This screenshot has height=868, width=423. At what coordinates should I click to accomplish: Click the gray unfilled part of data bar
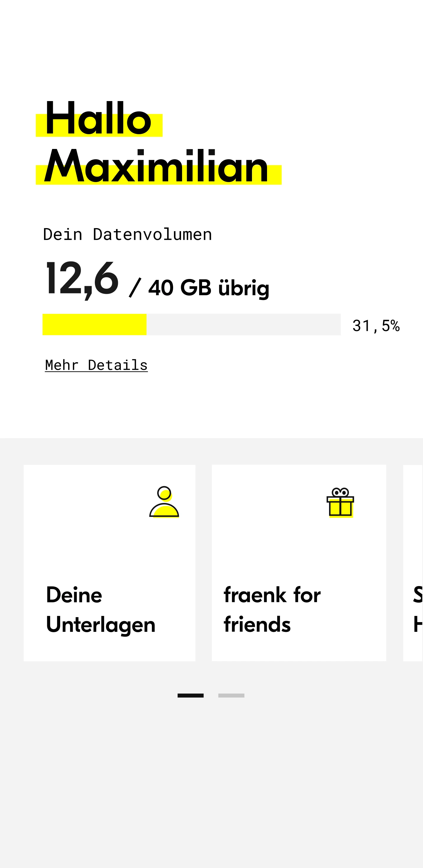coord(243,325)
